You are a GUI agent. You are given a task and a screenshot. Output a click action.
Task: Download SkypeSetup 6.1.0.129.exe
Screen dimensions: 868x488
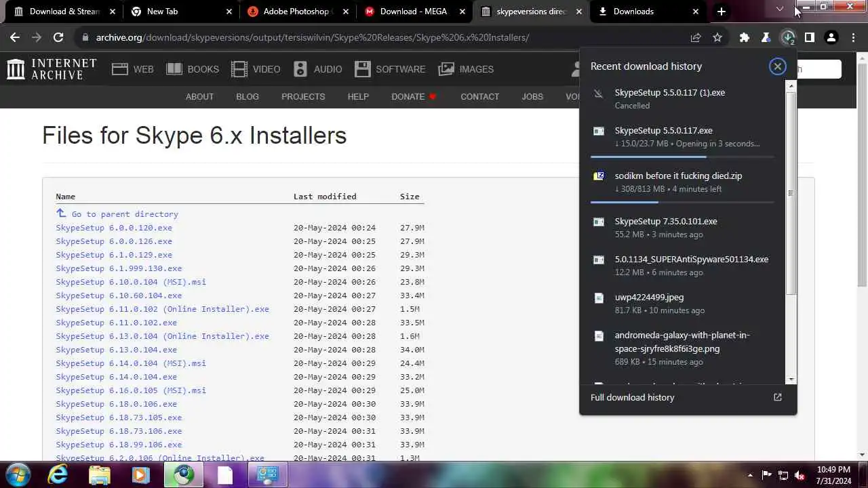click(x=114, y=255)
